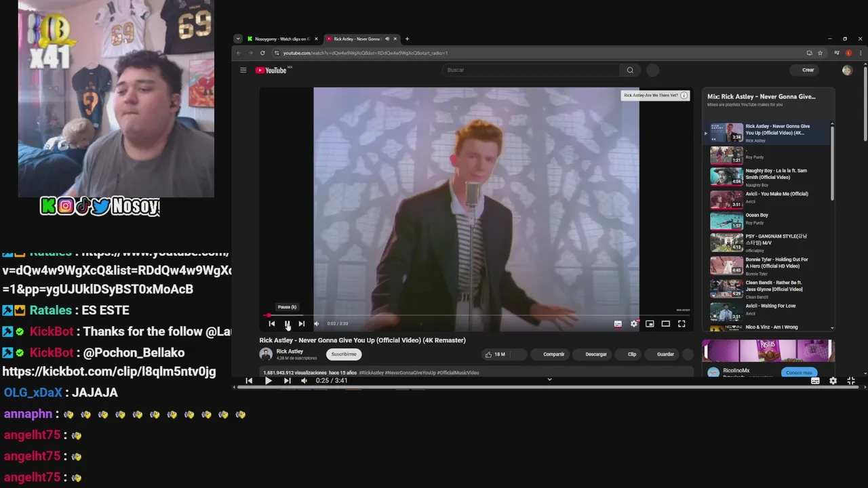The width and height of the screenshot is (868, 488).
Task: Skip to the next video in YouTube player
Action: pos(302,324)
